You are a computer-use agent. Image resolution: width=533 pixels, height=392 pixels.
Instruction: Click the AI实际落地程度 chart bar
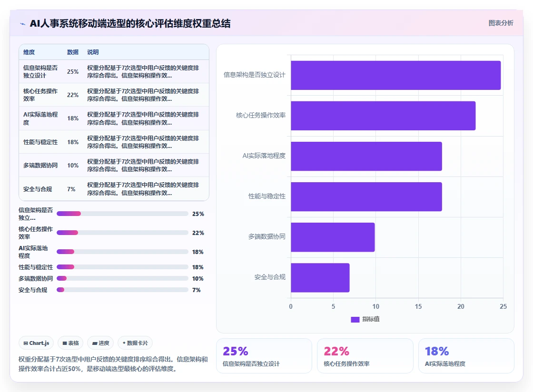click(366, 156)
